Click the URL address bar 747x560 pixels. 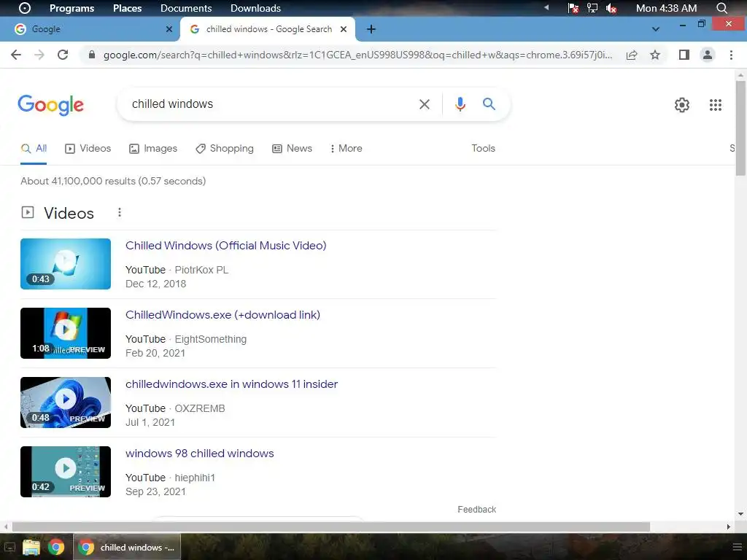tap(357, 55)
